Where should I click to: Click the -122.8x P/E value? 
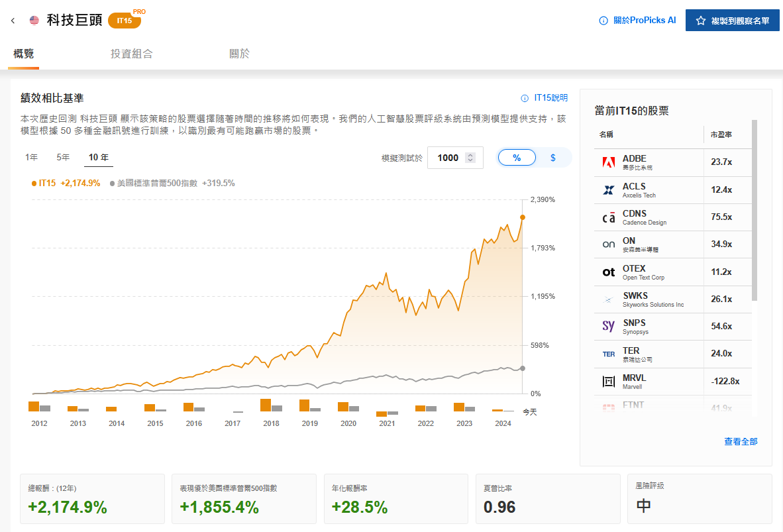point(725,381)
